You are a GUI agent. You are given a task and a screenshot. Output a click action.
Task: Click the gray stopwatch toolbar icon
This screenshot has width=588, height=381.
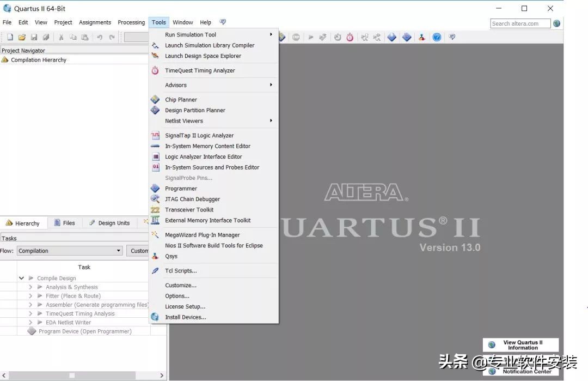tap(338, 37)
